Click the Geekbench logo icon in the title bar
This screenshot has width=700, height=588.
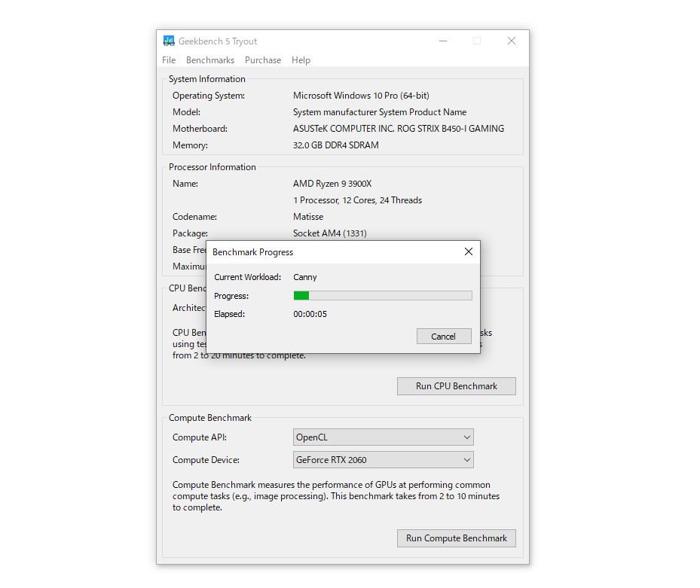[167, 41]
